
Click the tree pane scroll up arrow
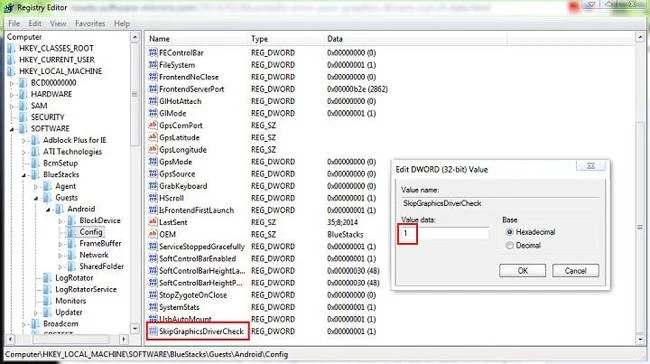(135, 37)
